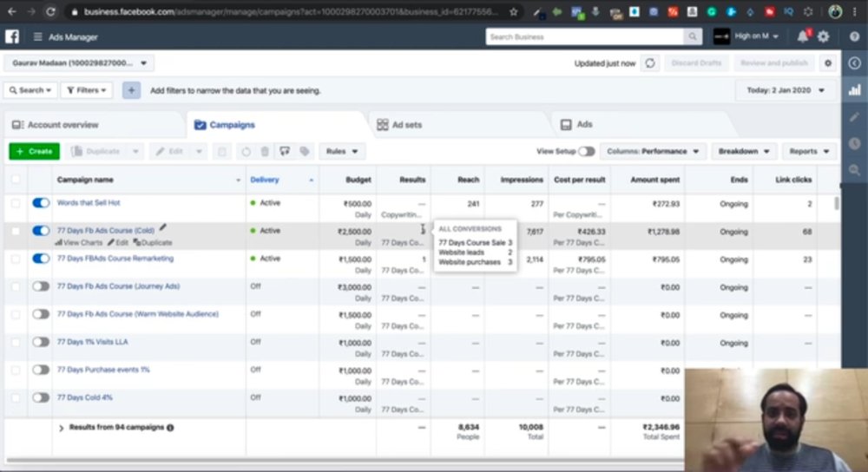Add a filter with the plus button
This screenshot has height=472, width=868.
coord(131,90)
